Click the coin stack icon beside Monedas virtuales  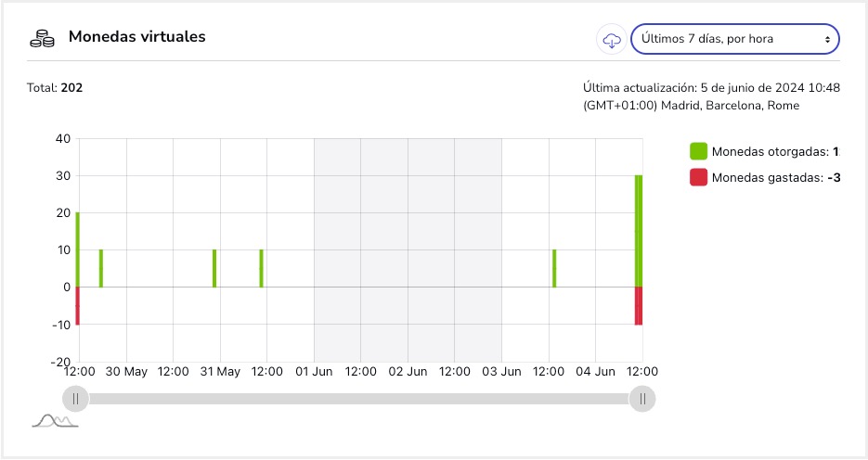point(43,38)
